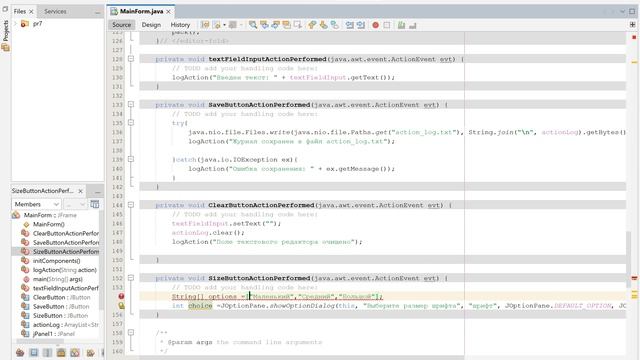Click the Stop Macro Recording square icon
The height and width of the screenshot is (360, 640).
pos(387,25)
